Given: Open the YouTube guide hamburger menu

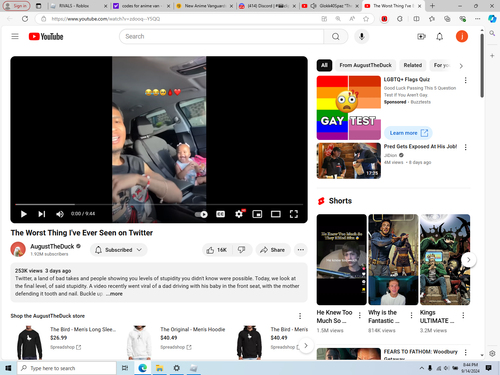Looking at the screenshot, I should point(15,36).
